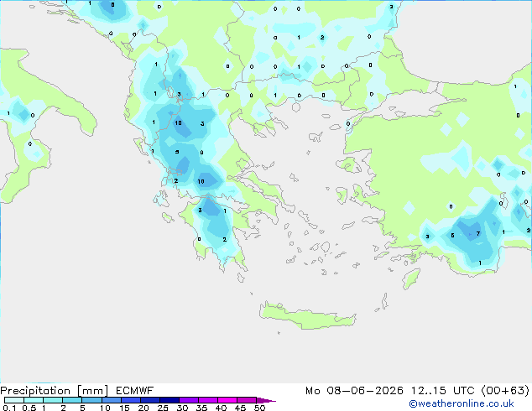Image resolution: width=532 pixels, height=411 pixels.
Task: Pick the 15–20 mm legend swatch
Action: pyautogui.click(x=130, y=400)
